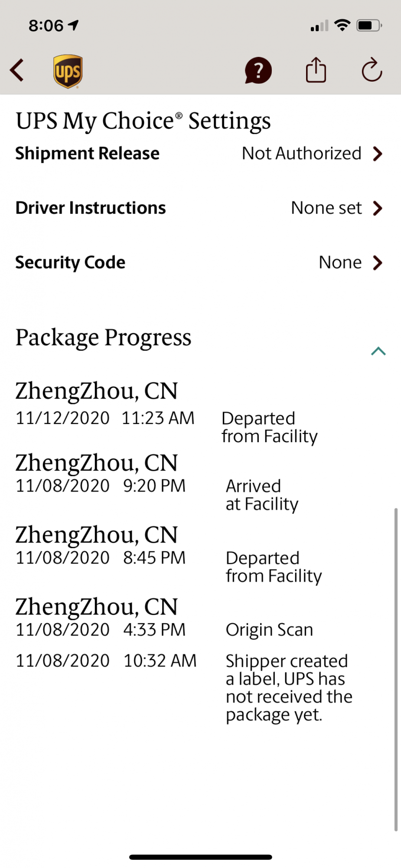Tap the Origin Scan progress entry
Viewport: 401px width, 868px height.
point(269,630)
